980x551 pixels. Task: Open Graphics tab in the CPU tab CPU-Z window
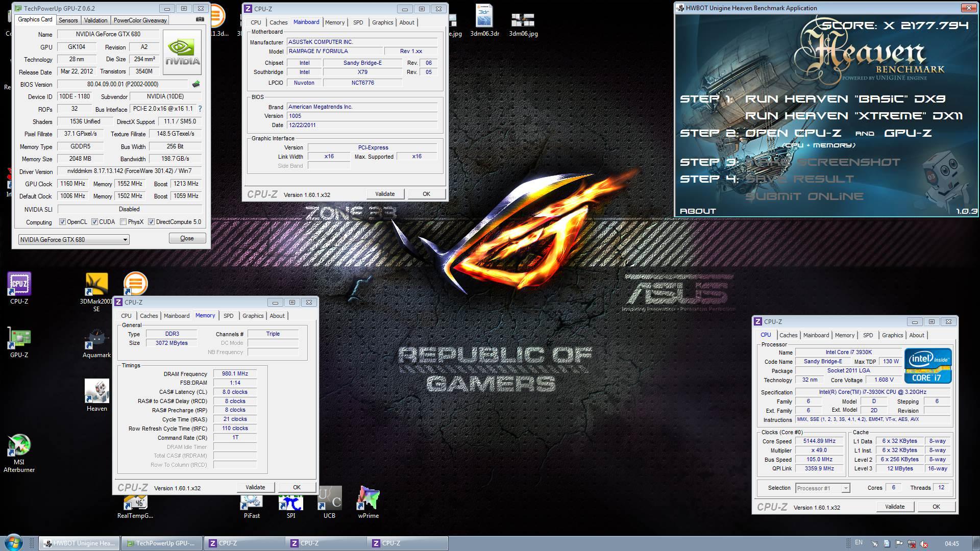click(x=892, y=335)
